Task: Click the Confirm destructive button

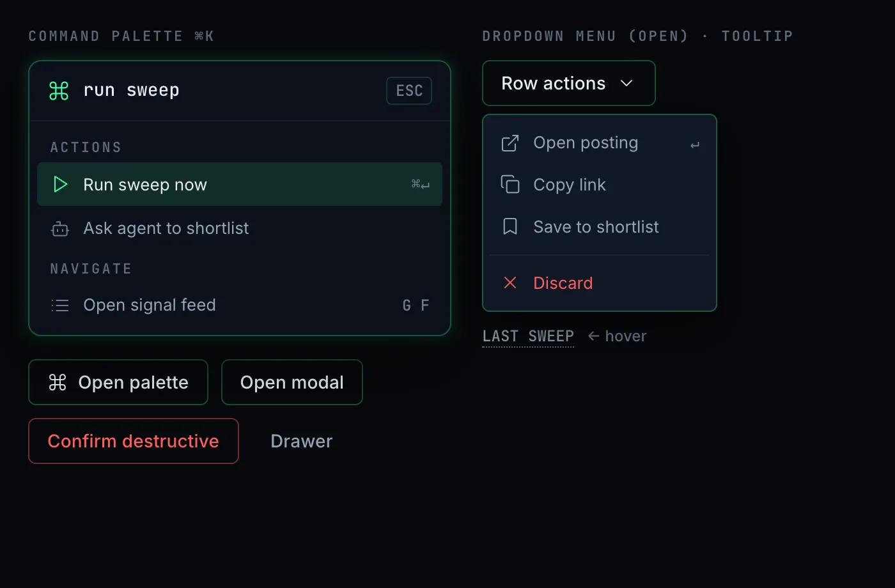Action: point(134,441)
